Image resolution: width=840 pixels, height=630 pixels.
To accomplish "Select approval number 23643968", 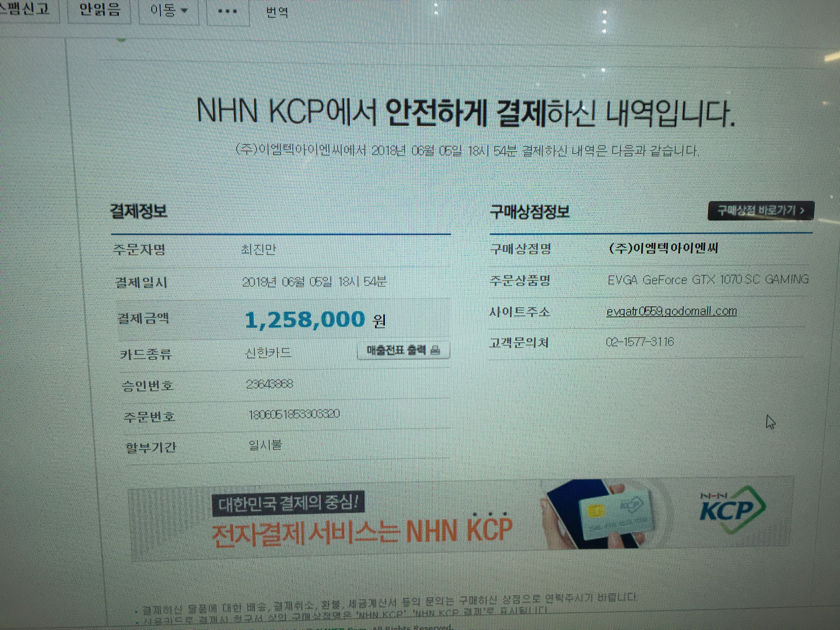I will 270,384.
